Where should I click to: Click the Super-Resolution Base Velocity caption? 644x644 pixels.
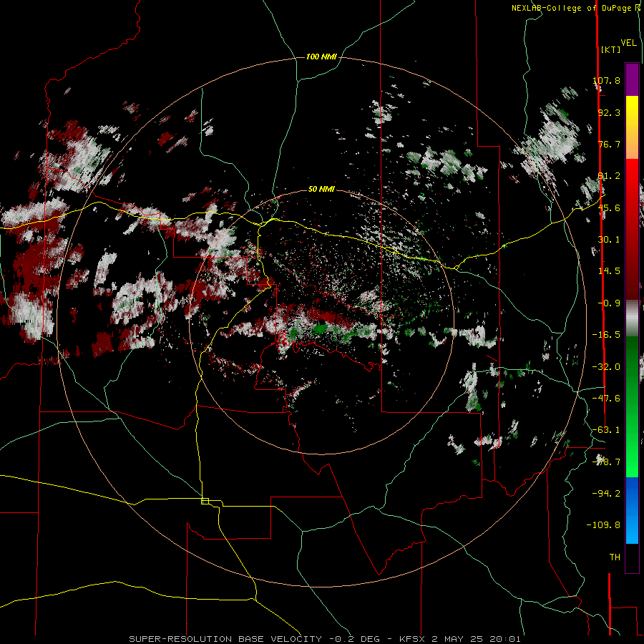click(325, 639)
